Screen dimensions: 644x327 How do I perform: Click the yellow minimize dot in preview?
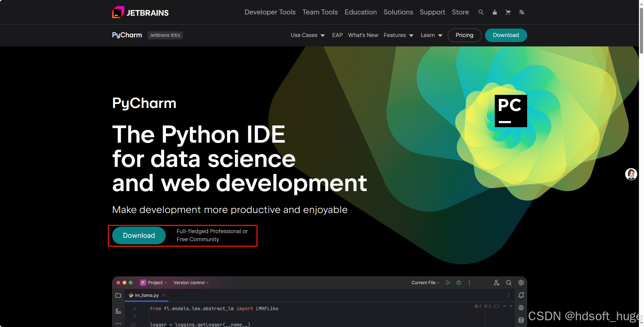pyautogui.click(x=125, y=283)
